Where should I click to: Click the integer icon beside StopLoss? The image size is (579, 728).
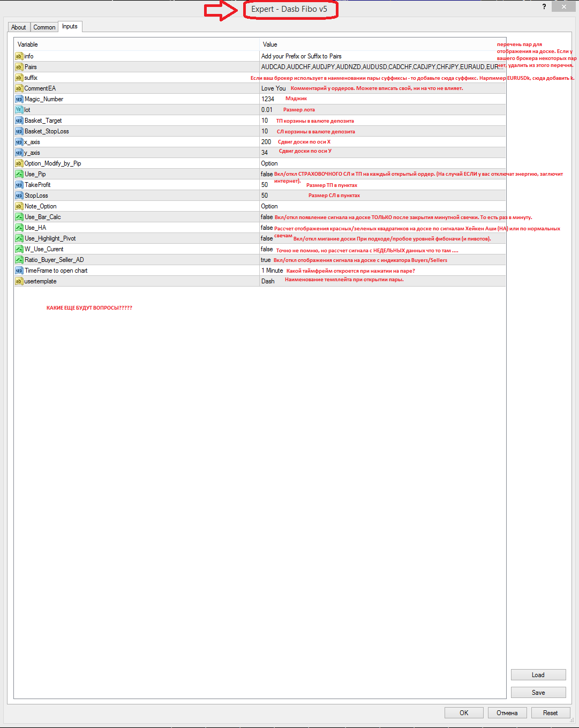coord(19,196)
